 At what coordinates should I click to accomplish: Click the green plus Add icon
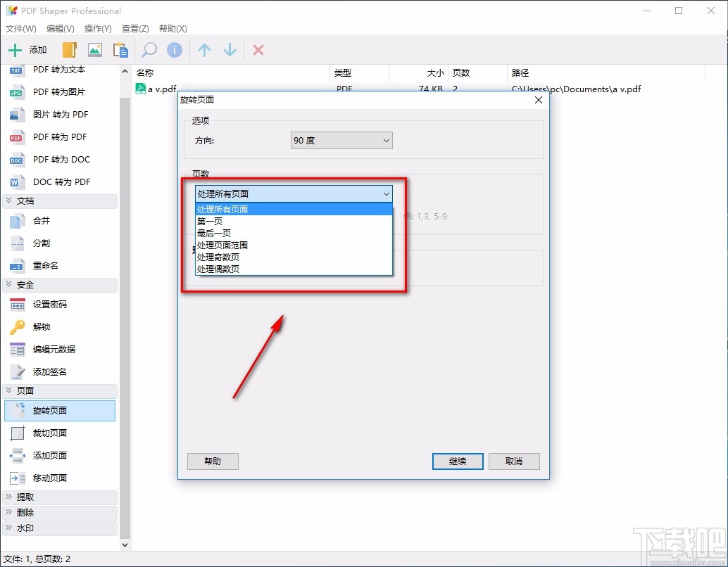point(15,50)
